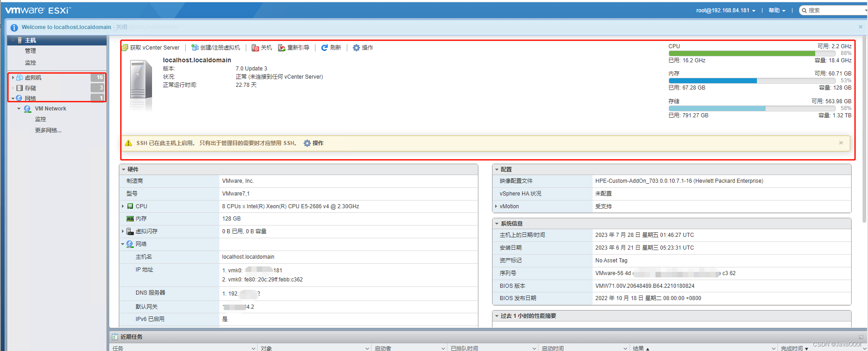This screenshot has width=868, height=351.
Task: Open the 对象 column dropdown arrow
Action: coord(367,349)
